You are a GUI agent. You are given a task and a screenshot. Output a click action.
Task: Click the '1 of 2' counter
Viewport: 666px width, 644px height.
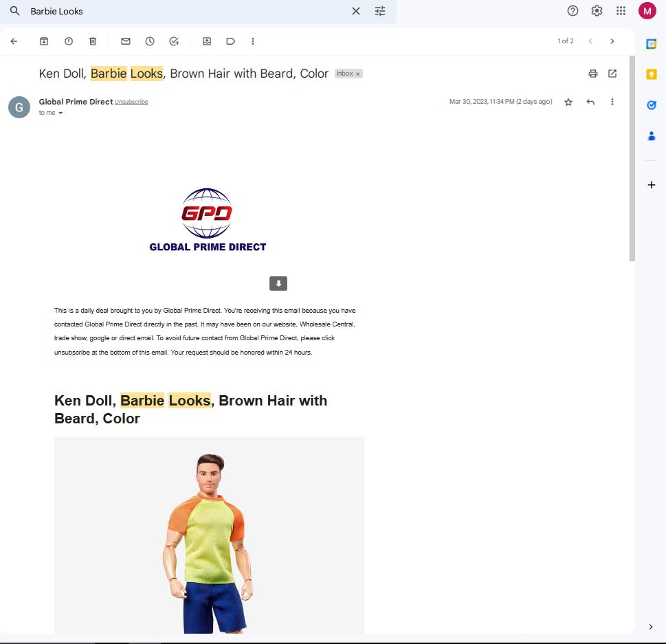tap(566, 41)
